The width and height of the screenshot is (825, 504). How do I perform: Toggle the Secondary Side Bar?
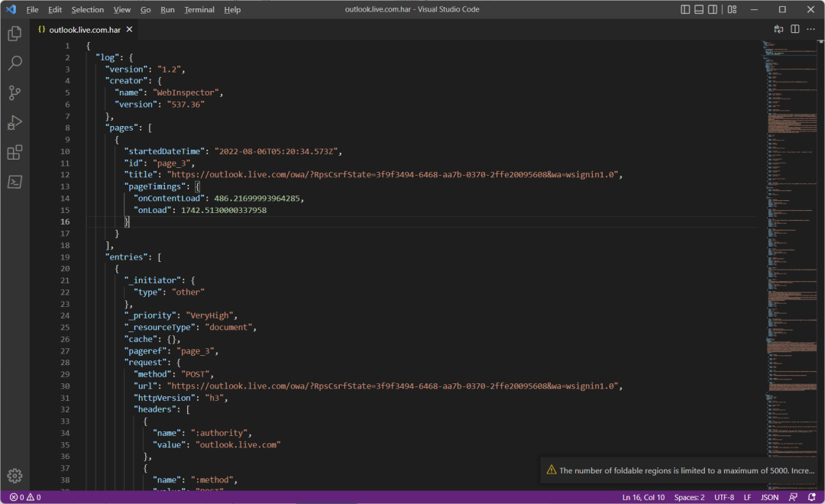tap(713, 9)
